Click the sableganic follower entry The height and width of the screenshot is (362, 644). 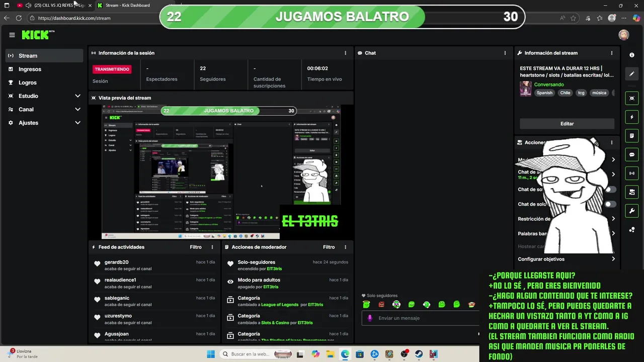(x=155, y=301)
